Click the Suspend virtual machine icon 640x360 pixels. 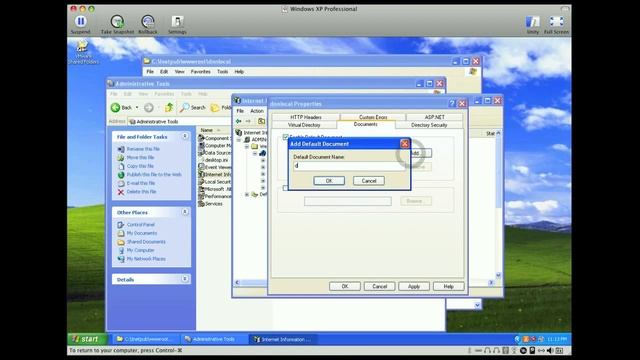coord(80,21)
